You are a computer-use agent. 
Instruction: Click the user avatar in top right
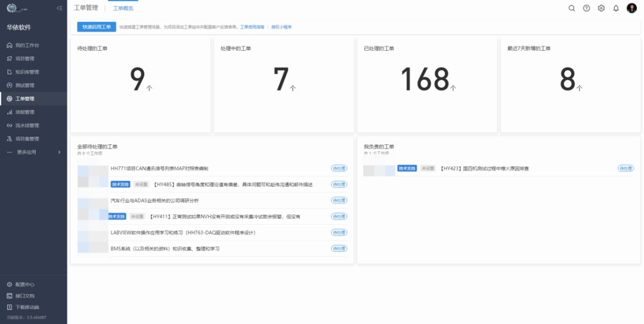click(631, 8)
